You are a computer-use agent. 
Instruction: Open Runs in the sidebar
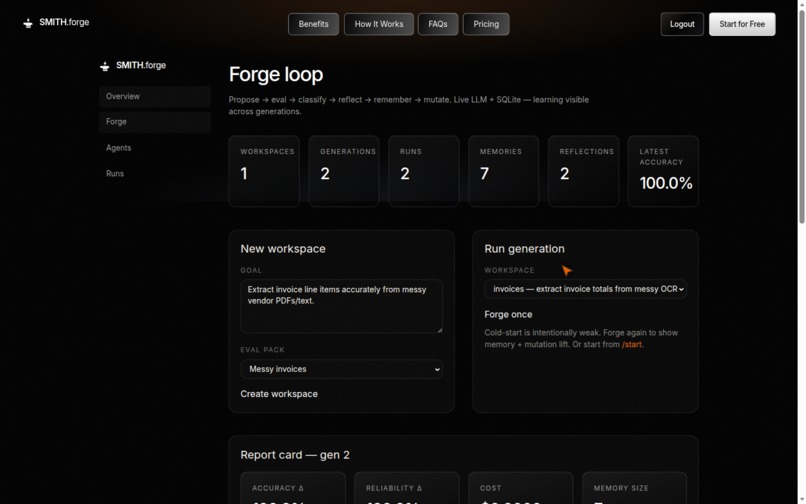click(x=155, y=174)
